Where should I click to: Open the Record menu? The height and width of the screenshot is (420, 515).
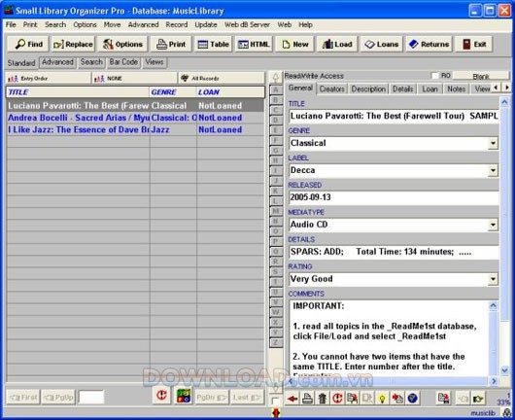click(177, 24)
